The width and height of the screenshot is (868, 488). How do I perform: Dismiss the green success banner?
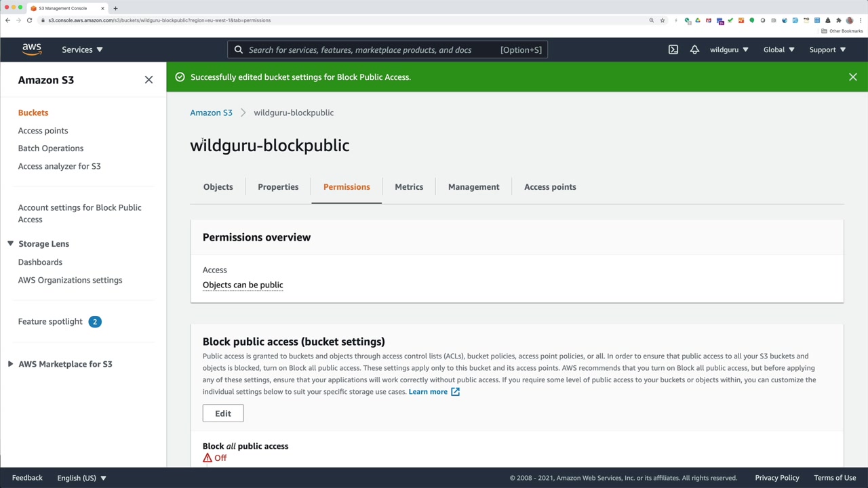coord(852,77)
